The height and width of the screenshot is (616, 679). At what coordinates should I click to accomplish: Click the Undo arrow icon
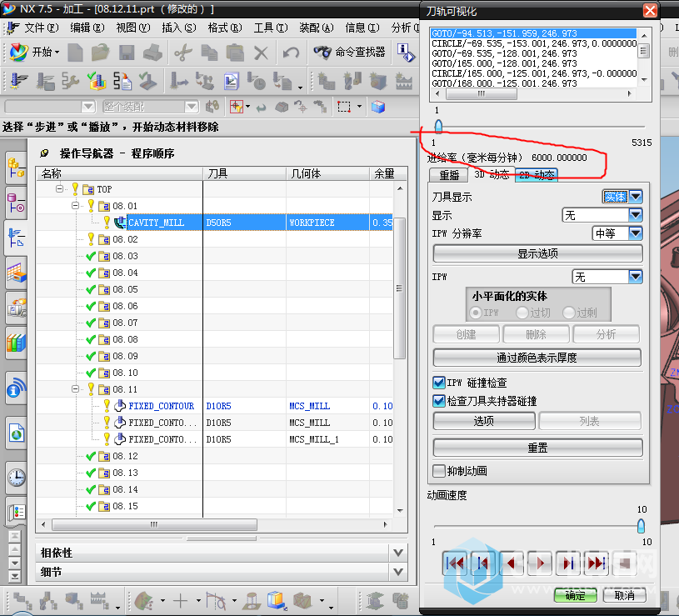291,53
